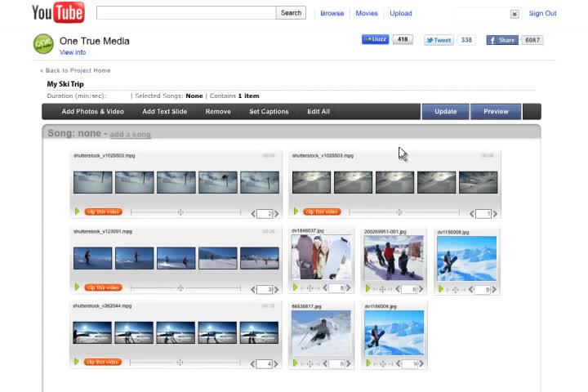Click the slider handle for shutterstock_v123091.mpg
The width and height of the screenshot is (588, 392).
pyautogui.click(x=180, y=288)
